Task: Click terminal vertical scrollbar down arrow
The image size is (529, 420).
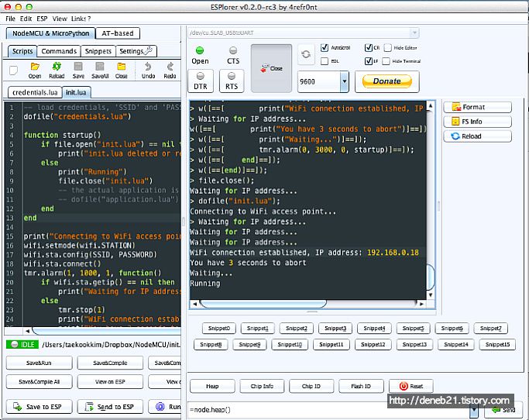Action: (x=431, y=295)
